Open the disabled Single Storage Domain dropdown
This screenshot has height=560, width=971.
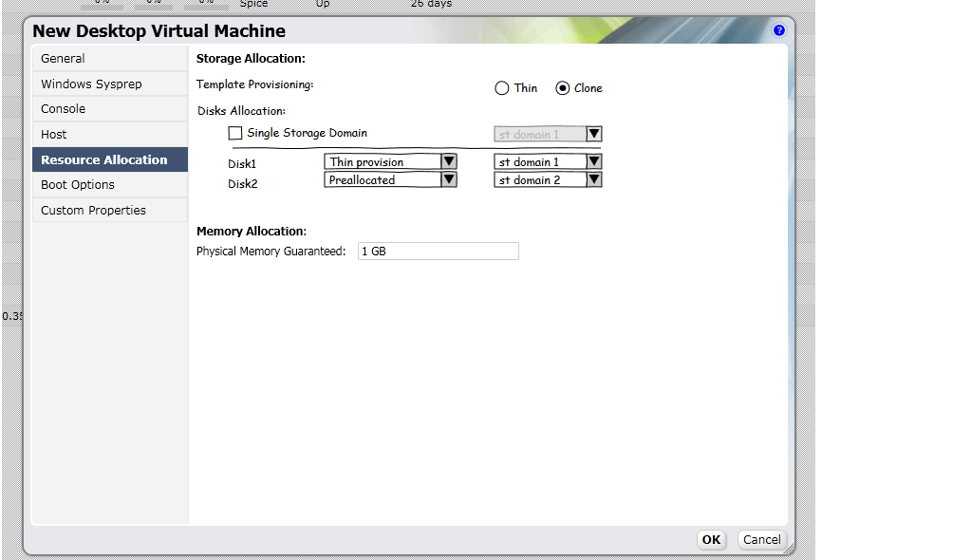[x=548, y=135]
